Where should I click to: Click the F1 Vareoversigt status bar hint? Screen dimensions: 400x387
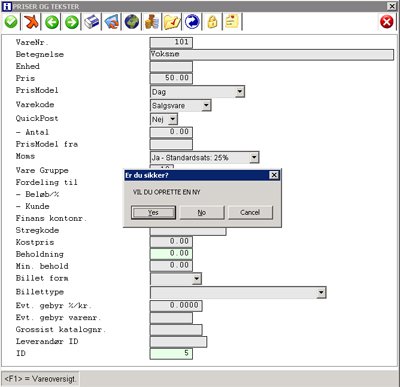coord(40,379)
